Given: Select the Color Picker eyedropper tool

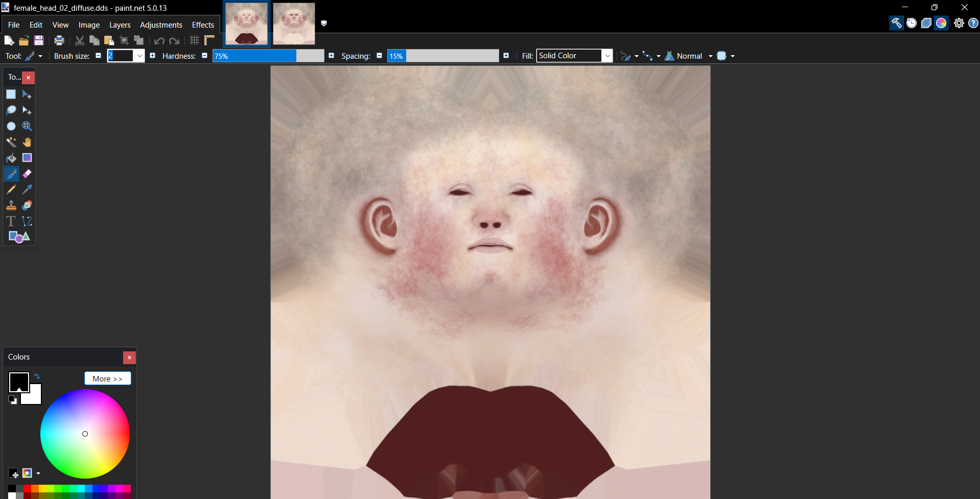Looking at the screenshot, I should tap(27, 189).
